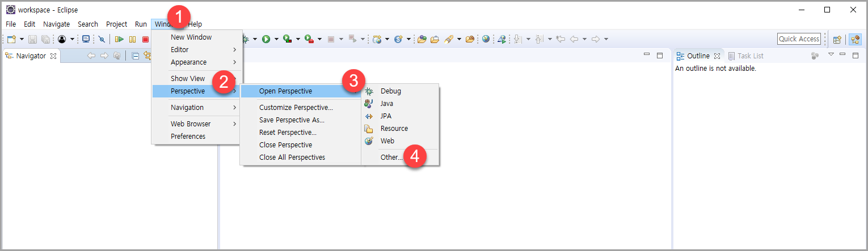868x251 pixels.
Task: Click the Search flashlight toolbar icon
Action: [448, 39]
